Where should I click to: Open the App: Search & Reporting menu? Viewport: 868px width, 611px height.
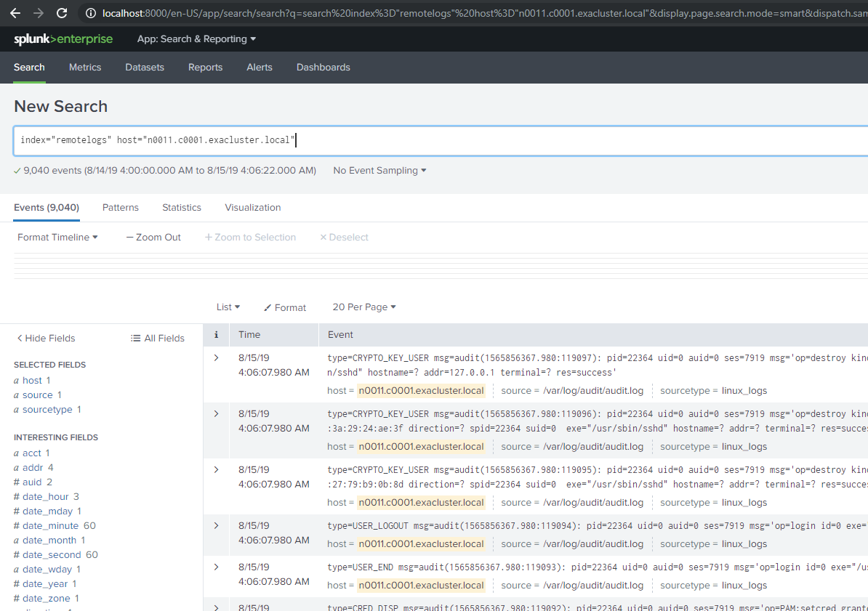[x=196, y=39]
